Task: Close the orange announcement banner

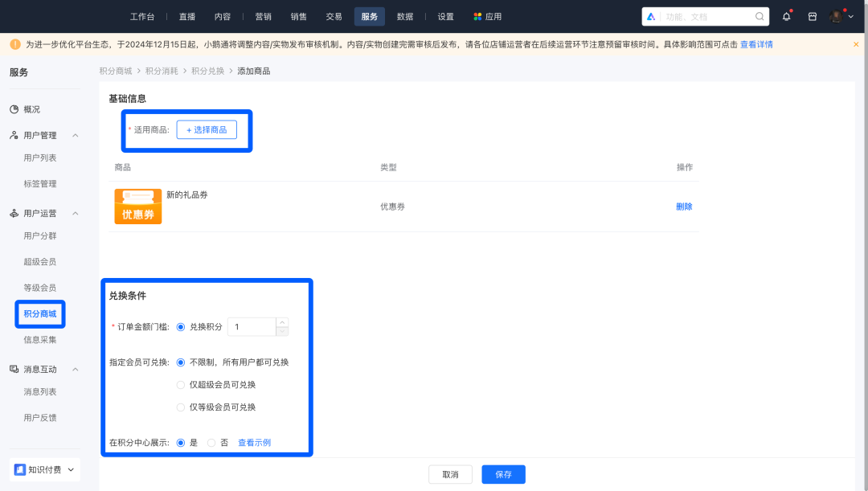Action: [x=856, y=44]
